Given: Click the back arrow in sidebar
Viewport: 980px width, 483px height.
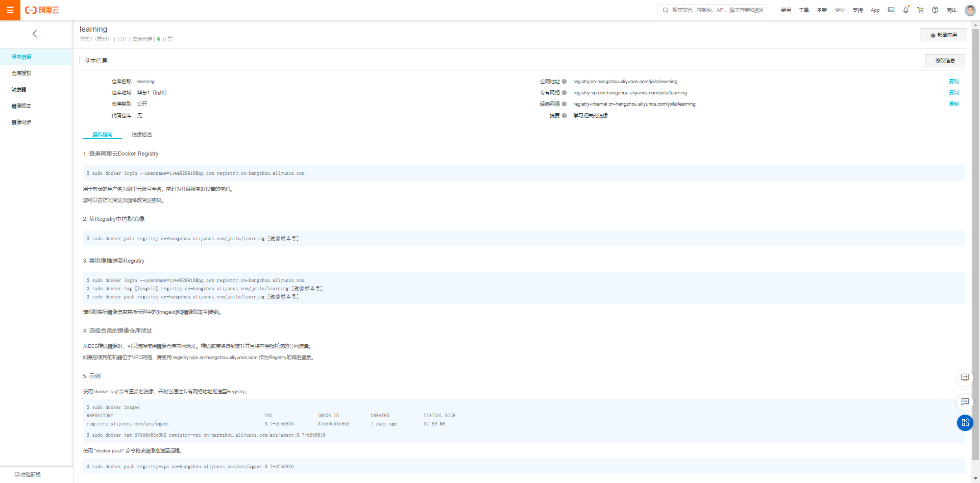Looking at the screenshot, I should point(35,34).
